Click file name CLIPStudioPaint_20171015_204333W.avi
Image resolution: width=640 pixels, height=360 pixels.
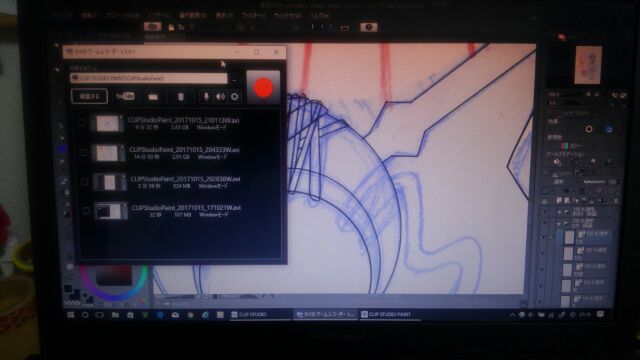coord(184,150)
